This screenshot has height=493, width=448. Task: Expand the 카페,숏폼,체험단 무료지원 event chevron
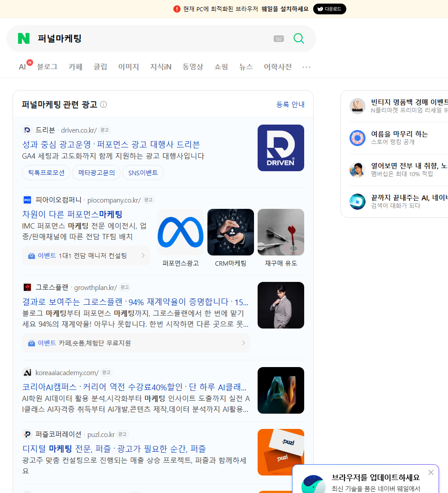[243, 343]
